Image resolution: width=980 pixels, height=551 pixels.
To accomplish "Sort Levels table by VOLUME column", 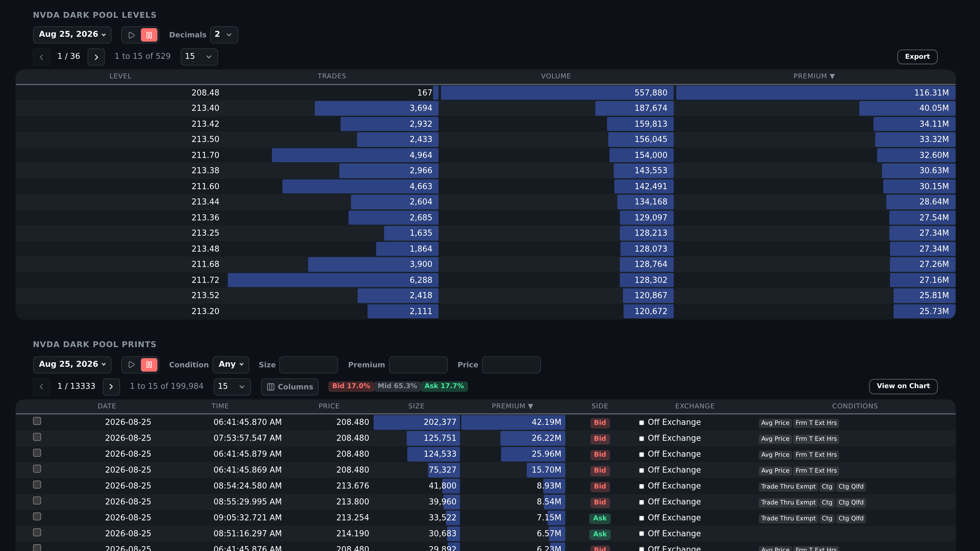I will point(556,76).
